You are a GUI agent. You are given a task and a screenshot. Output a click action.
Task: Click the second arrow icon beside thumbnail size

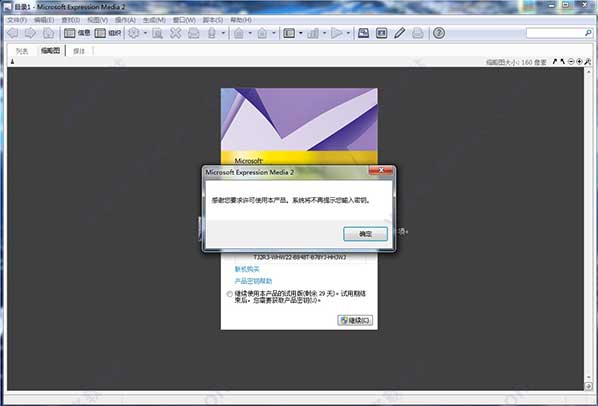563,61
